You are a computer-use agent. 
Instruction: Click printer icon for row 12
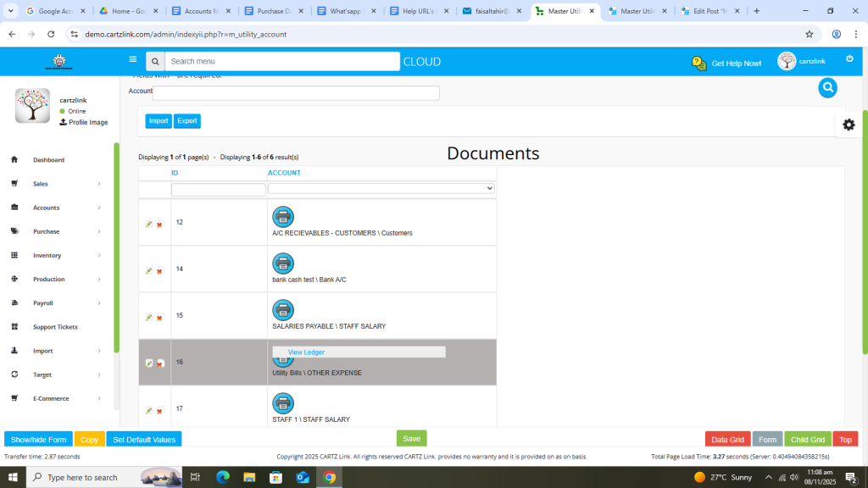(282, 217)
